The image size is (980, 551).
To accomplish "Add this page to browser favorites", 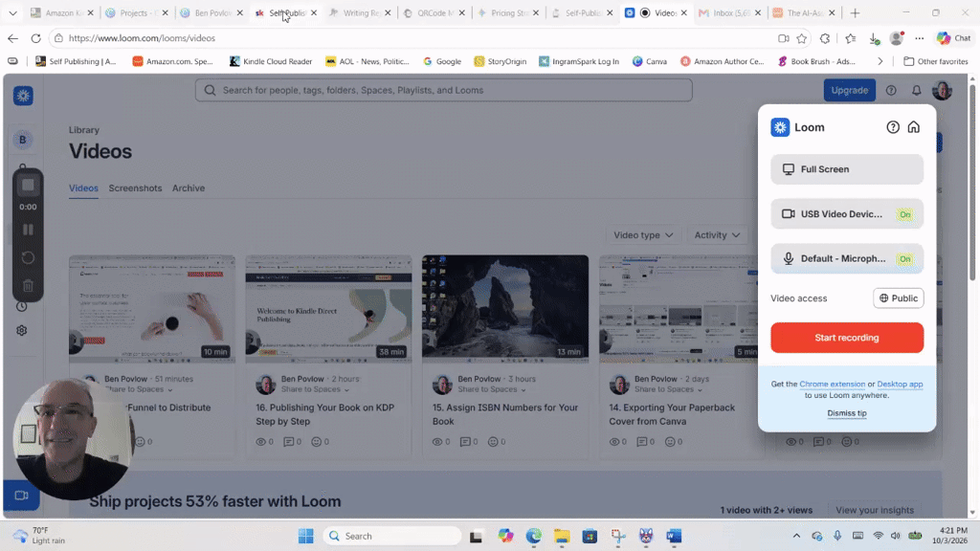I will [802, 38].
